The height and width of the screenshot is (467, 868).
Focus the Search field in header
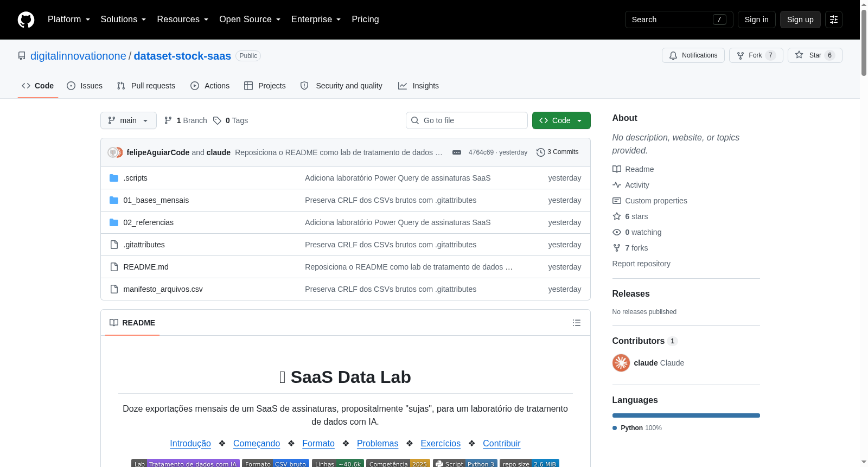679,20
